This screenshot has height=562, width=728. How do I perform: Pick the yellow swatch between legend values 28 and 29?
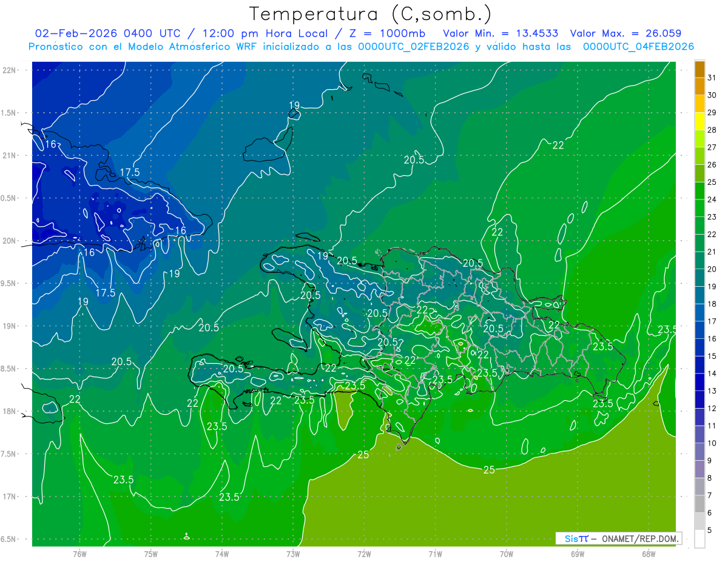[699, 121]
